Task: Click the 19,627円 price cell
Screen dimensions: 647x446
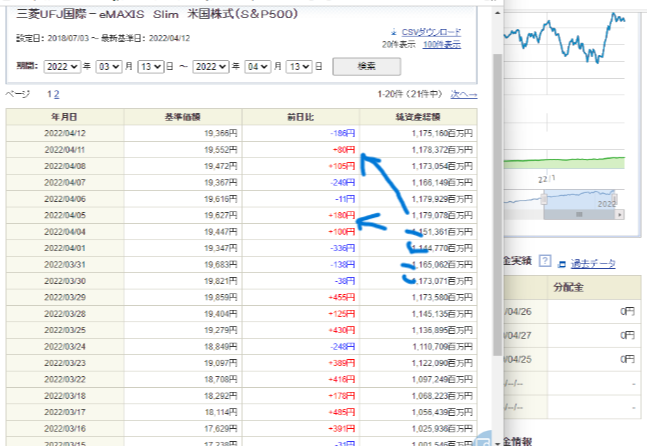Action: click(x=183, y=215)
